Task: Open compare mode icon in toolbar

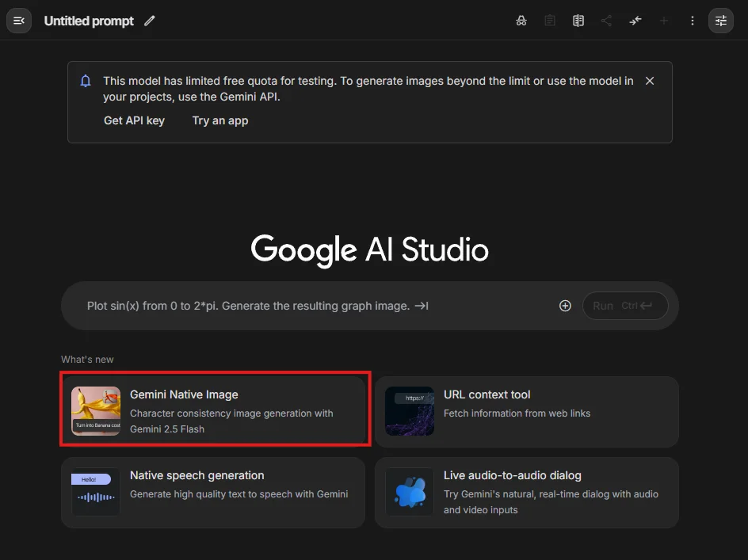Action: click(578, 21)
